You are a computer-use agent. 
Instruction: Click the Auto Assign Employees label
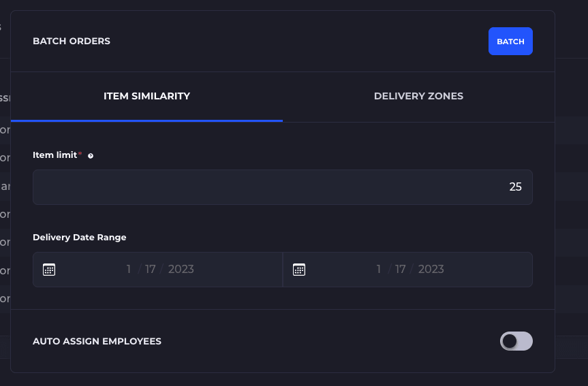click(x=97, y=341)
